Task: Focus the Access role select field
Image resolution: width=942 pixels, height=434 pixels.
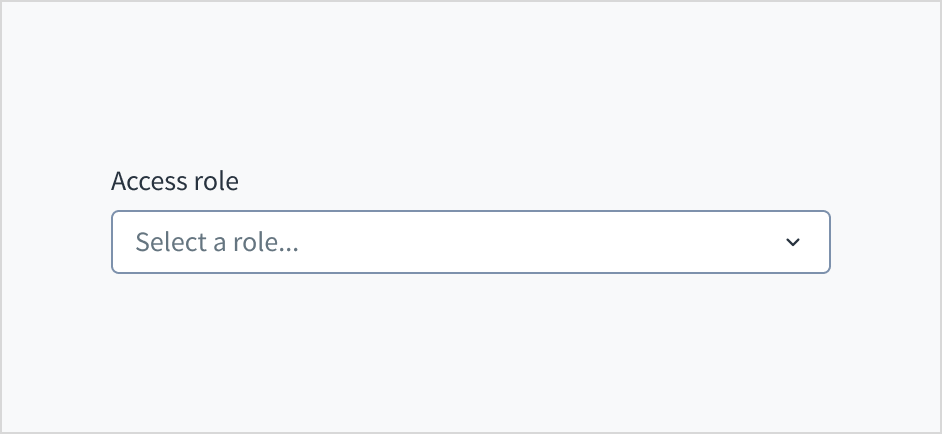Action: tap(470, 242)
